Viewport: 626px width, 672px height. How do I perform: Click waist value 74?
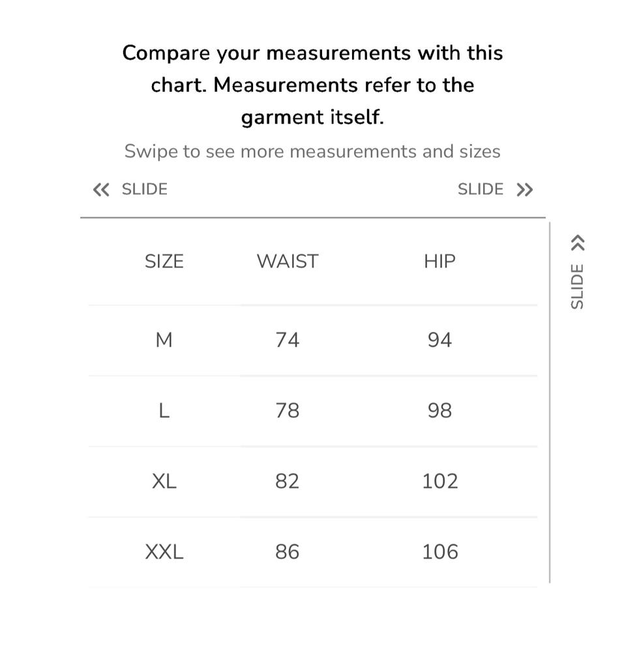coord(288,340)
